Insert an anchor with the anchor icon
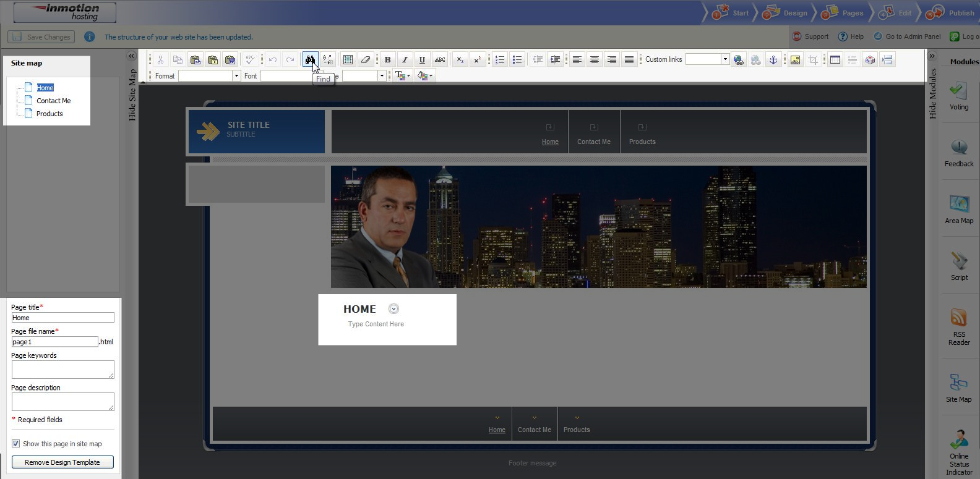This screenshot has width=980, height=479. (x=773, y=60)
